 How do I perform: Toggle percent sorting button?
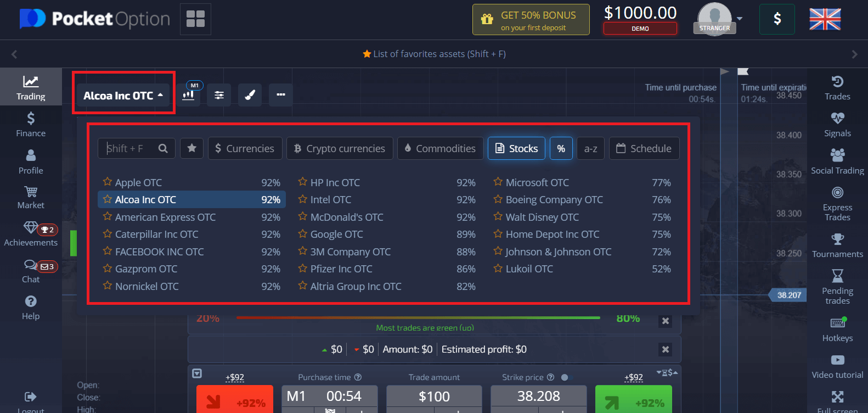point(561,148)
